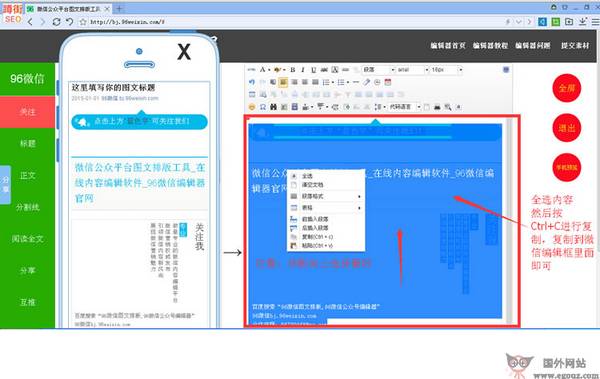The width and height of the screenshot is (600, 379).
Task: Click the browser reload icon
Action: [x=56, y=22]
